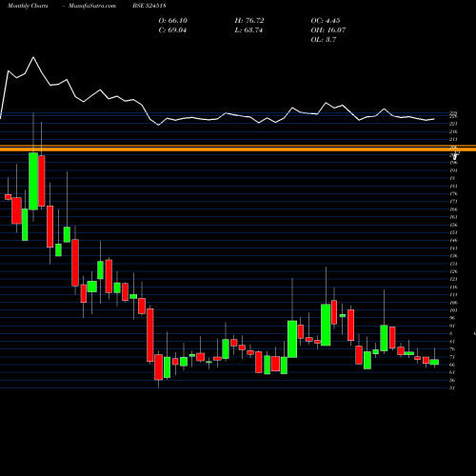Click the low value 'L: 63.74'

coord(248,30)
